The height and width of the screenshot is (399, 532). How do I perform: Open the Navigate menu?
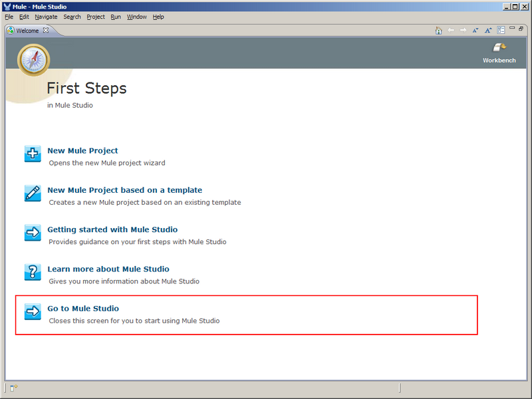pyautogui.click(x=46, y=17)
